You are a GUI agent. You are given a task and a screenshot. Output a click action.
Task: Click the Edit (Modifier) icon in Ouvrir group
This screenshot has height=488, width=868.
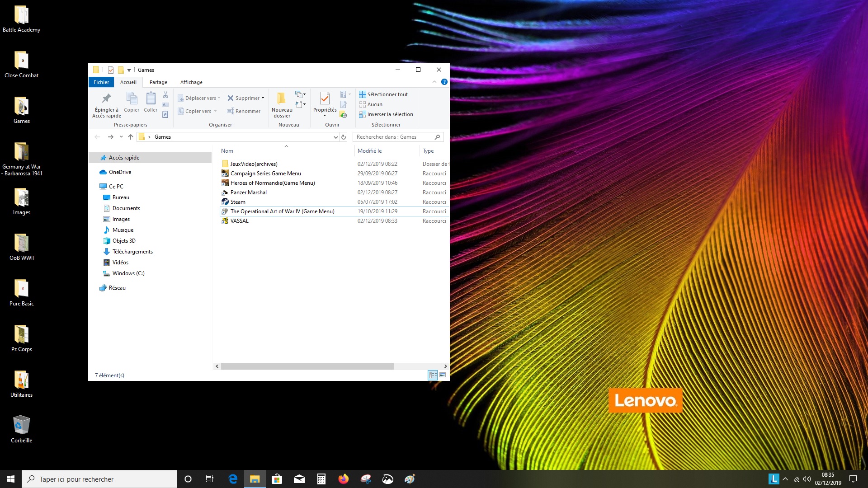[343, 105]
